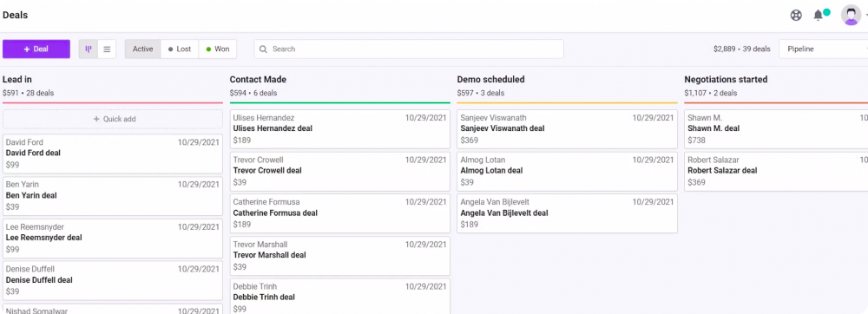Open the help lifebuoy icon

796,16
